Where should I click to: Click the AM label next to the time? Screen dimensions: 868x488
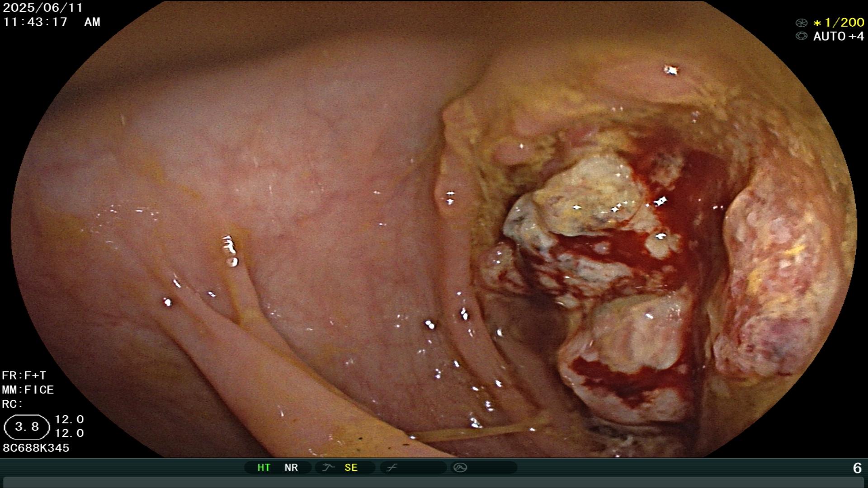point(92,22)
